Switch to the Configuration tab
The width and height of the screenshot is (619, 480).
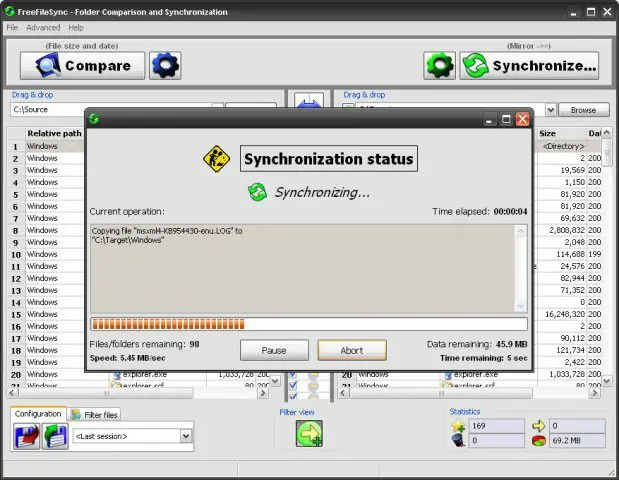coord(38,414)
